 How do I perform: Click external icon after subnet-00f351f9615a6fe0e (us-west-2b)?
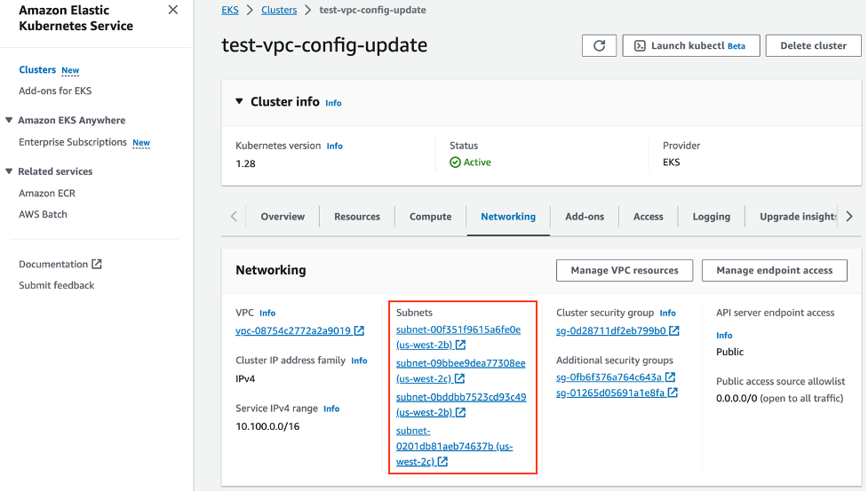460,345
